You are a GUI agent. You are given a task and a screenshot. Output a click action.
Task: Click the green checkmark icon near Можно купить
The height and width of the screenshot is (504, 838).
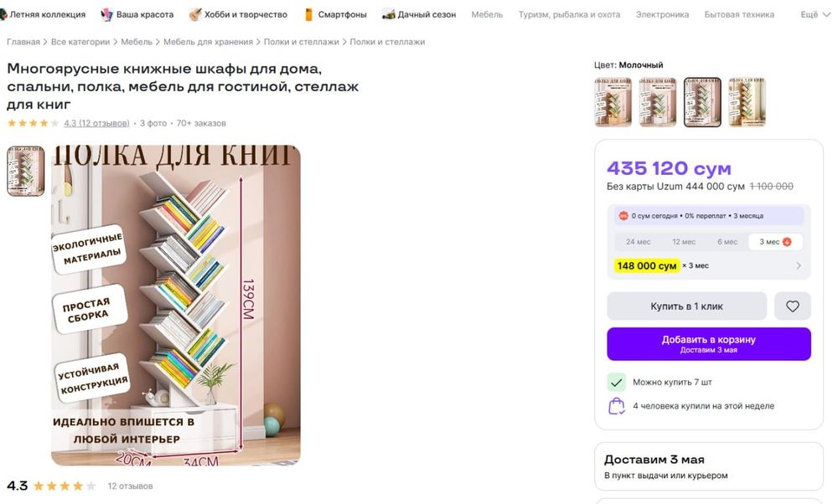[617, 382]
